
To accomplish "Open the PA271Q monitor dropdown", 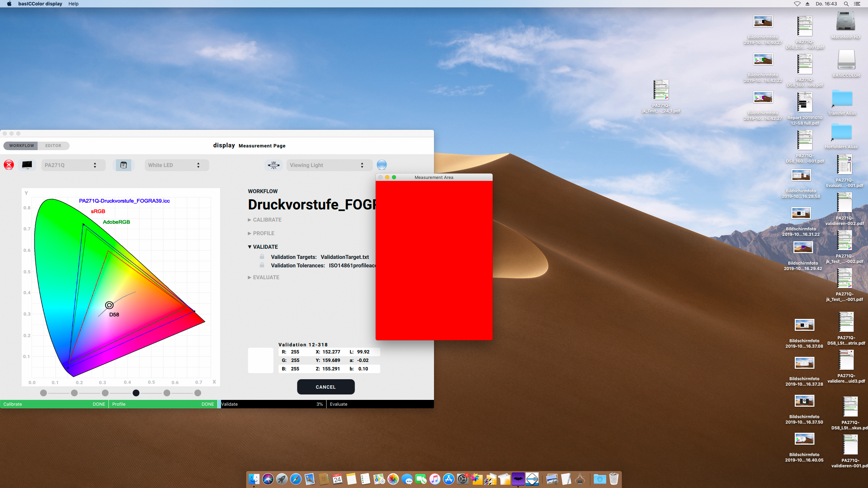I will [73, 165].
